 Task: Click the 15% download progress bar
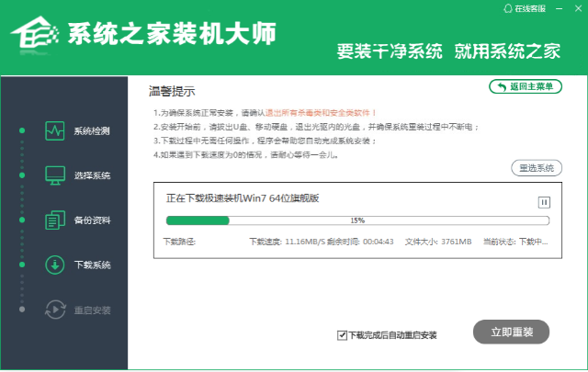coord(357,220)
